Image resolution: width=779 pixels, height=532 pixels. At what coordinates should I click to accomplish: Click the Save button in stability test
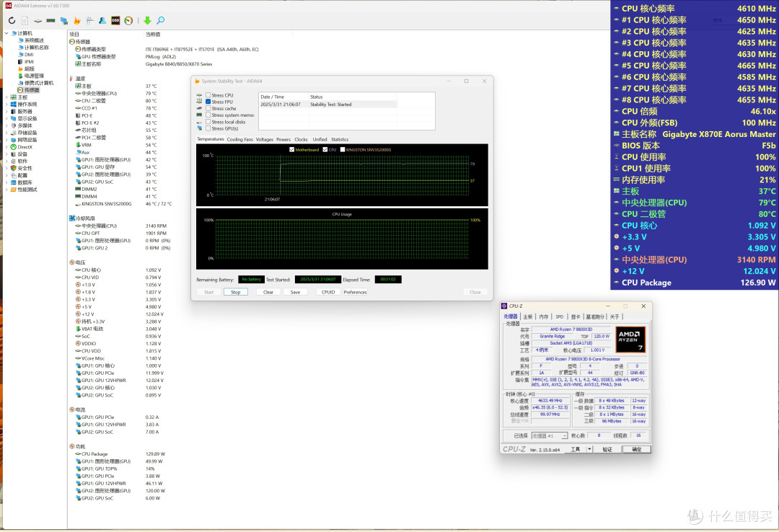click(295, 292)
